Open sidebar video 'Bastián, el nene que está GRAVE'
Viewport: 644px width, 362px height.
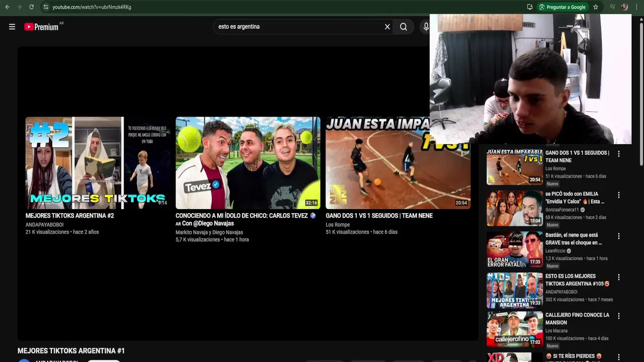coord(574,239)
